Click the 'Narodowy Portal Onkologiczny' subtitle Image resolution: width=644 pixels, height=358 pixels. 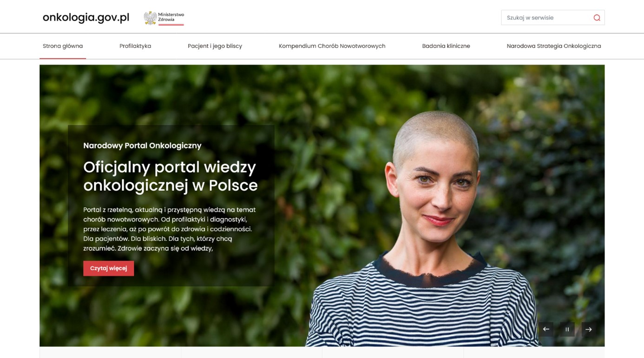[142, 146]
